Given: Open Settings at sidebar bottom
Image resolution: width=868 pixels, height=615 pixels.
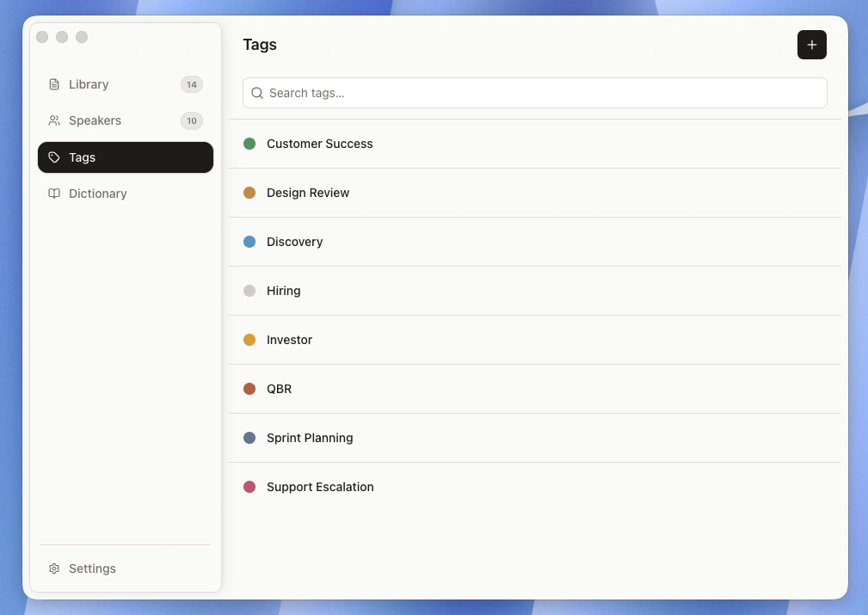Looking at the screenshot, I should [x=125, y=569].
